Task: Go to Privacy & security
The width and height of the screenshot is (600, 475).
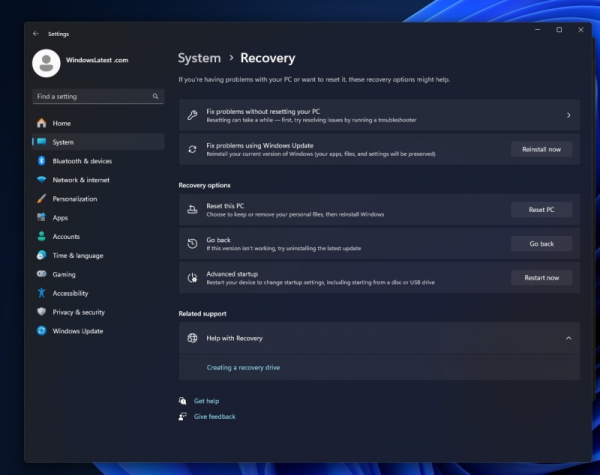Action: click(x=99, y=312)
